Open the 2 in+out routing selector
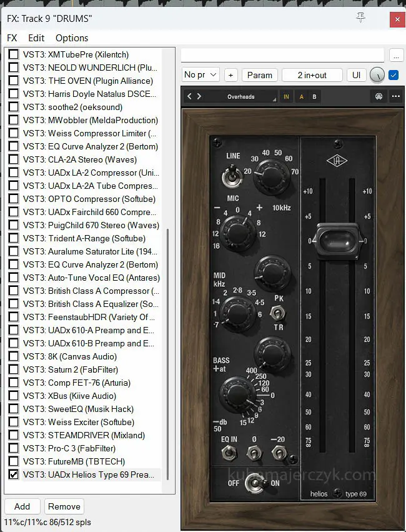Viewport: 406px width, 532px height. pos(312,75)
